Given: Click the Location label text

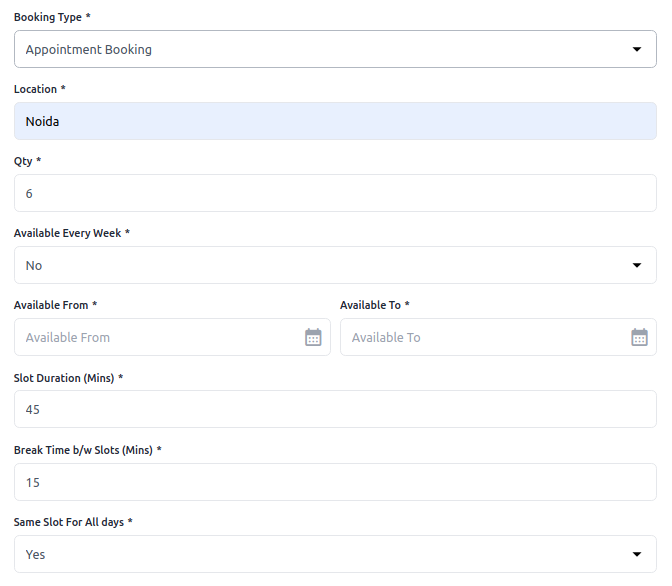Looking at the screenshot, I should [x=36, y=89].
